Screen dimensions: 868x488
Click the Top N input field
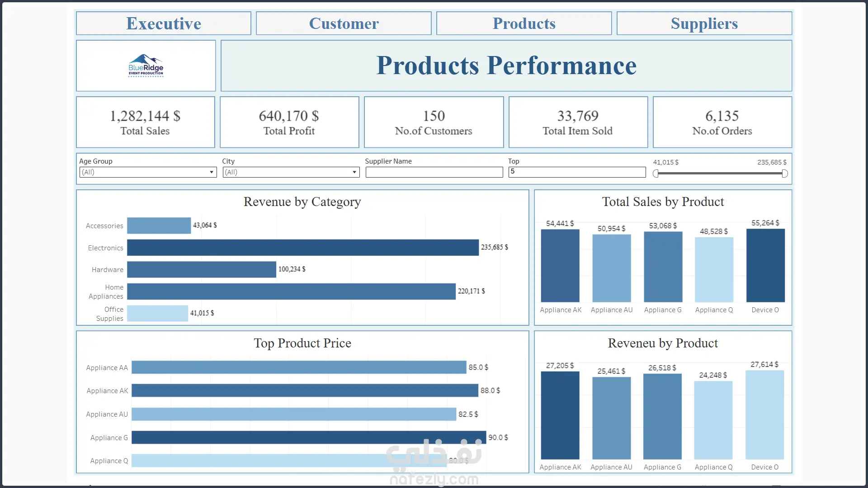coord(577,172)
